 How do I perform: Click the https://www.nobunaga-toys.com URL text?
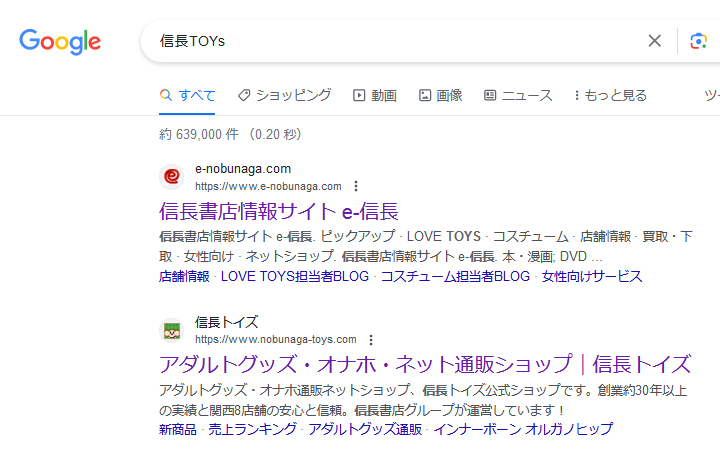276,340
